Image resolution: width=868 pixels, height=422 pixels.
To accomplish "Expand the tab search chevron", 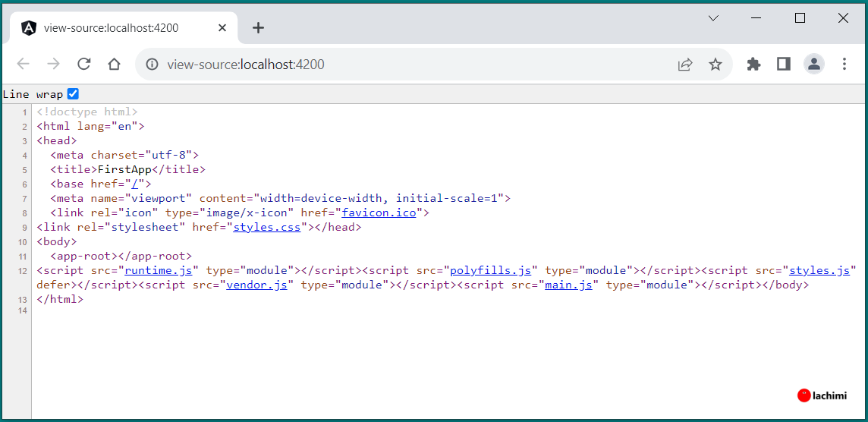I will (713, 18).
